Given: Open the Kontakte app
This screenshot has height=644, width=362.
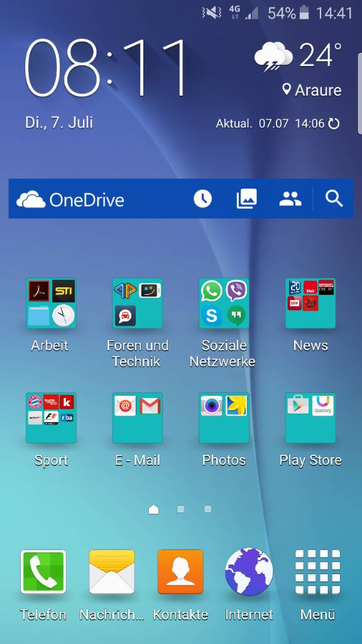Looking at the screenshot, I should (180, 572).
